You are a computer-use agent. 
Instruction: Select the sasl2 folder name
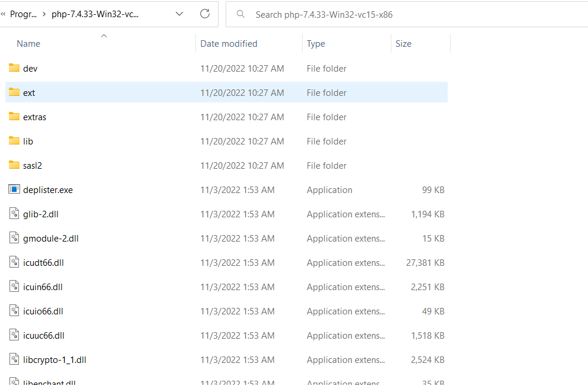click(x=32, y=165)
